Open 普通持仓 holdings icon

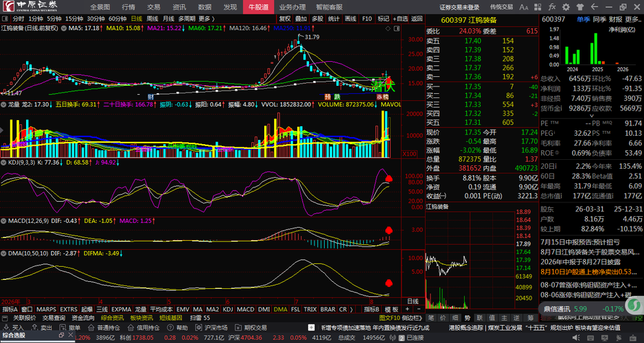90,328
